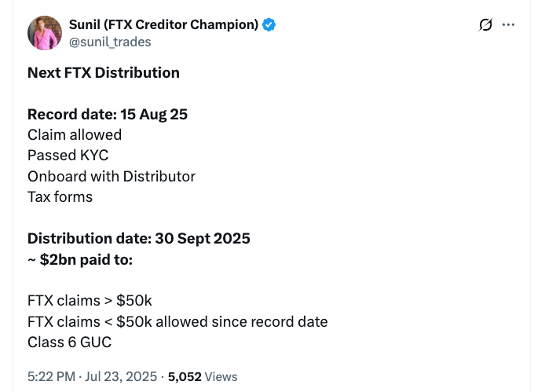Click the "~ $2bn paid to:" line
Viewport: 545px width, 392px height.
coord(80,258)
